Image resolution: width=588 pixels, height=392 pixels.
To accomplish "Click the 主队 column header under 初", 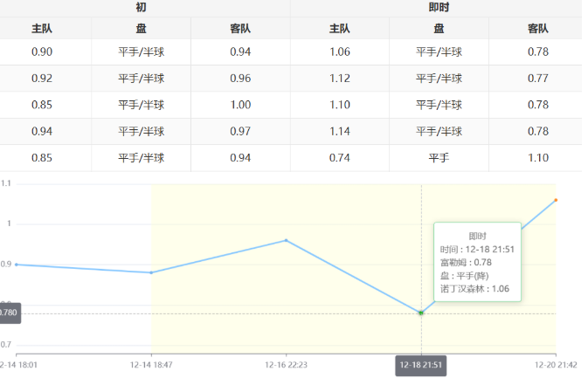I will (42, 28).
